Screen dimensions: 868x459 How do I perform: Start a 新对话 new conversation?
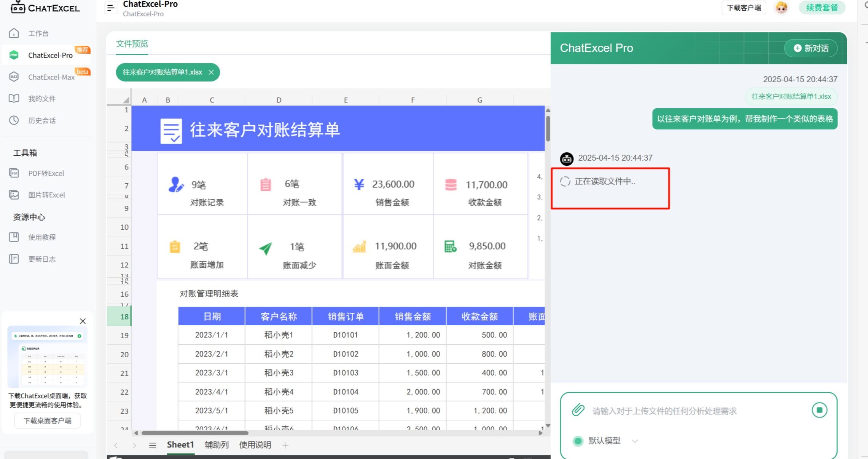pos(811,48)
